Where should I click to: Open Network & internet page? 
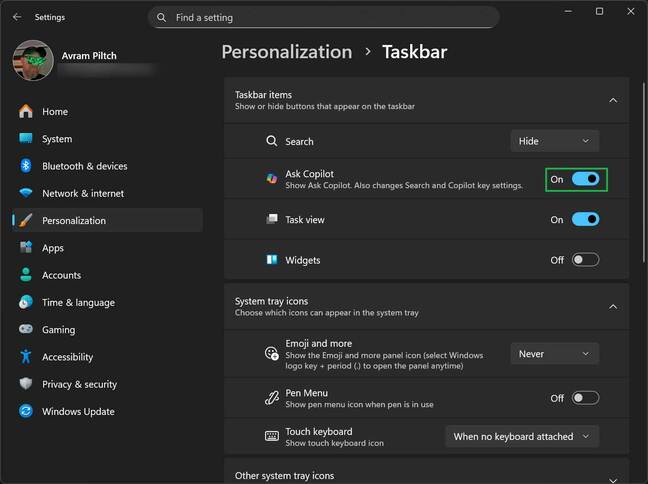click(x=107, y=193)
